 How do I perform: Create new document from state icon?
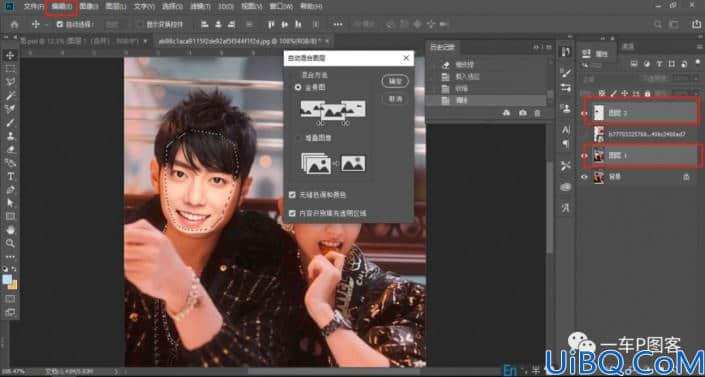tap(507, 113)
